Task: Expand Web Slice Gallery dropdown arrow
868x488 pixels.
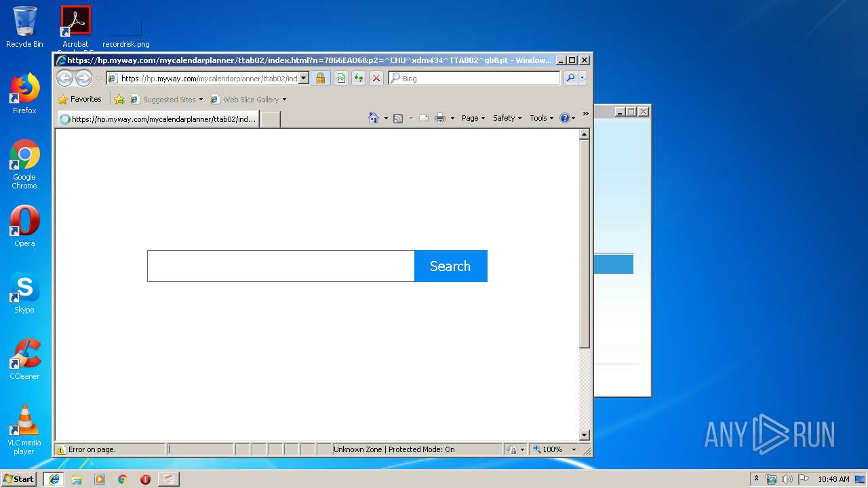Action: pos(284,100)
